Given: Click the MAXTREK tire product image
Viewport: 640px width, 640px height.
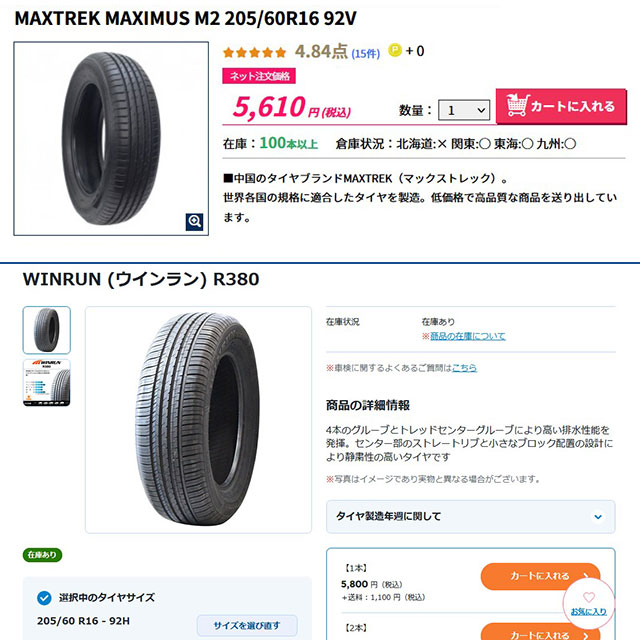Looking at the screenshot, I should pyautogui.click(x=111, y=138).
